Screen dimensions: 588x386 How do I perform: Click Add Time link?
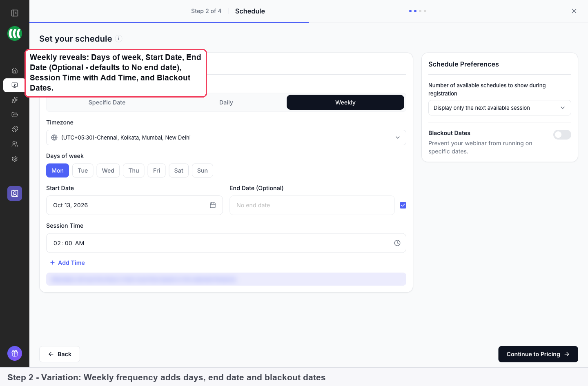[67, 263]
